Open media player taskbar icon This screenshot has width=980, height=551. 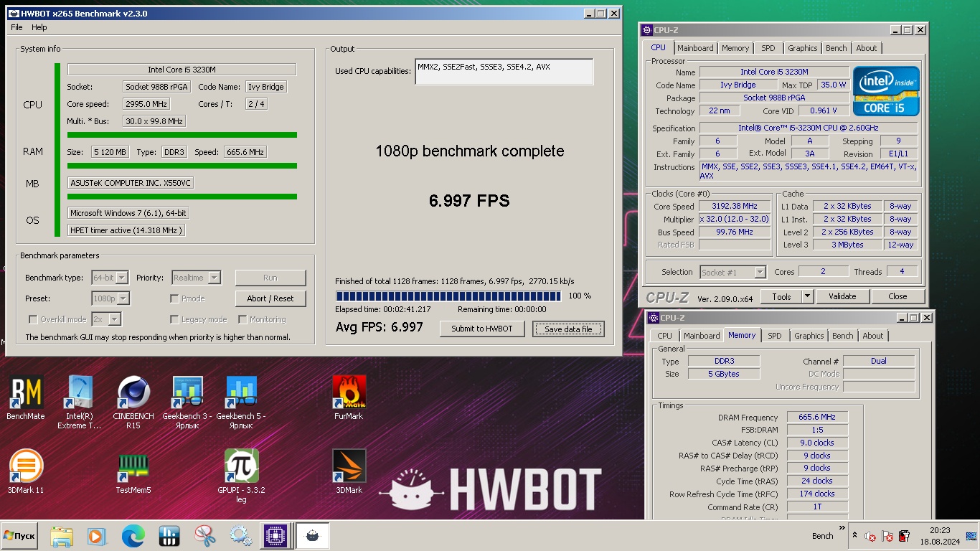pos(97,535)
